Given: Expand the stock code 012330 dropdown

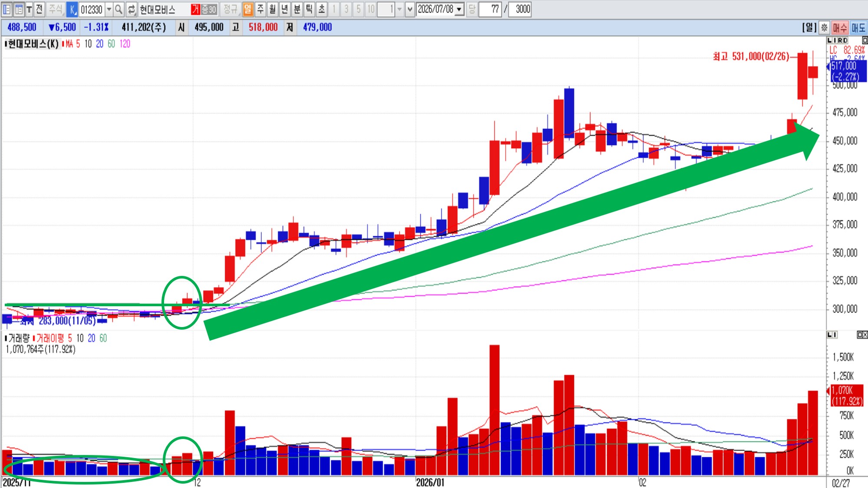Looking at the screenshot, I should click(109, 9).
